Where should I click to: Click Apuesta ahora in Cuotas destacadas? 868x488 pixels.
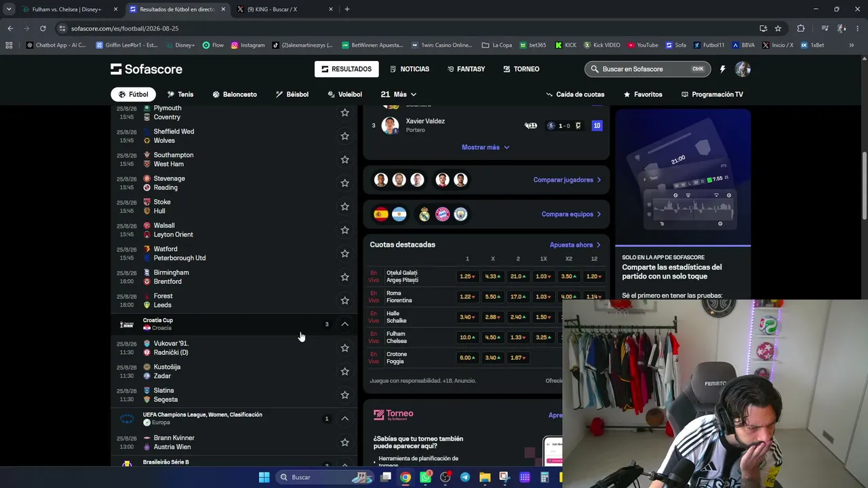click(x=575, y=245)
